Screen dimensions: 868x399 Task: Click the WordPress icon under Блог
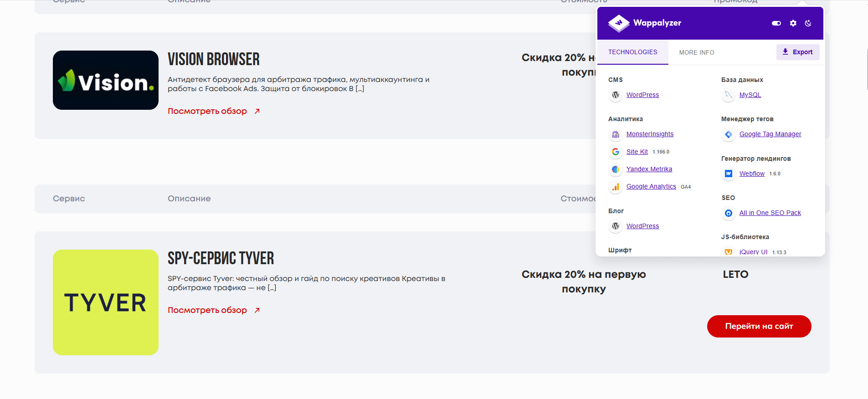tap(616, 226)
